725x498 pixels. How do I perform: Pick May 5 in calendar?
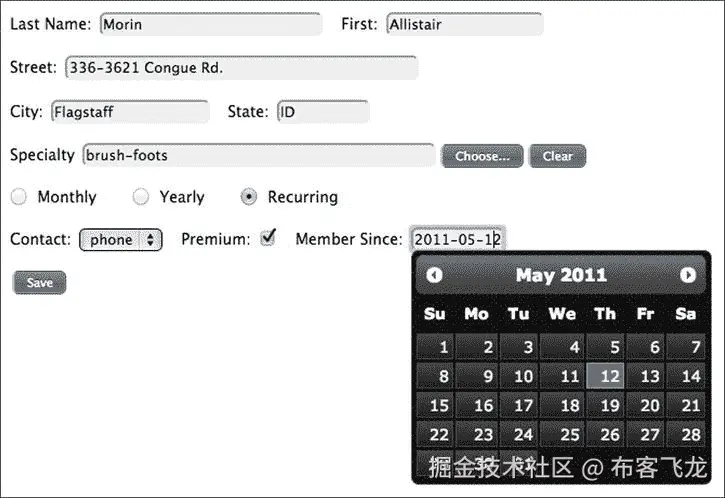[605, 347]
